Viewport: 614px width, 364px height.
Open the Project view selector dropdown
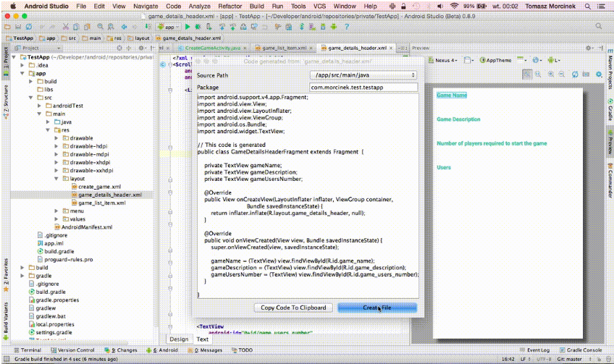37,48
